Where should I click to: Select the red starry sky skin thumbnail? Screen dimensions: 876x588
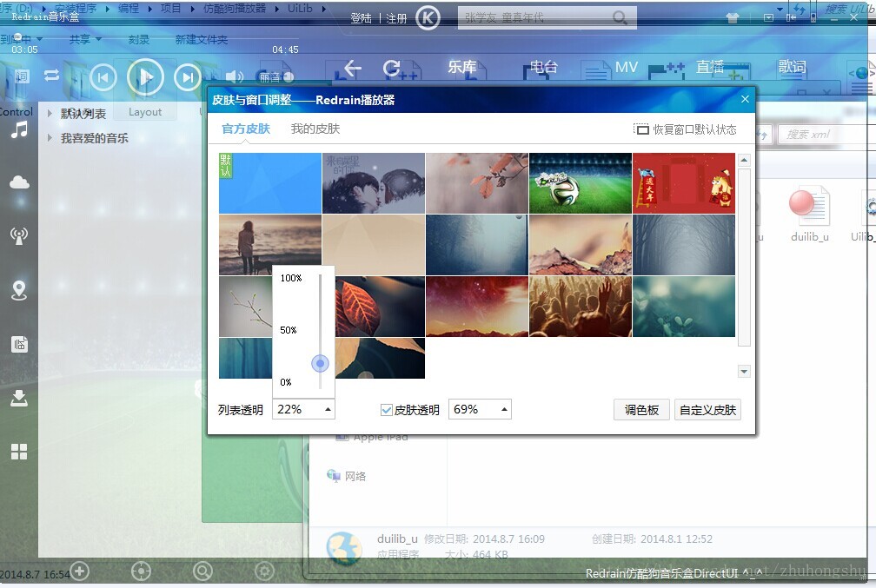[477, 307]
